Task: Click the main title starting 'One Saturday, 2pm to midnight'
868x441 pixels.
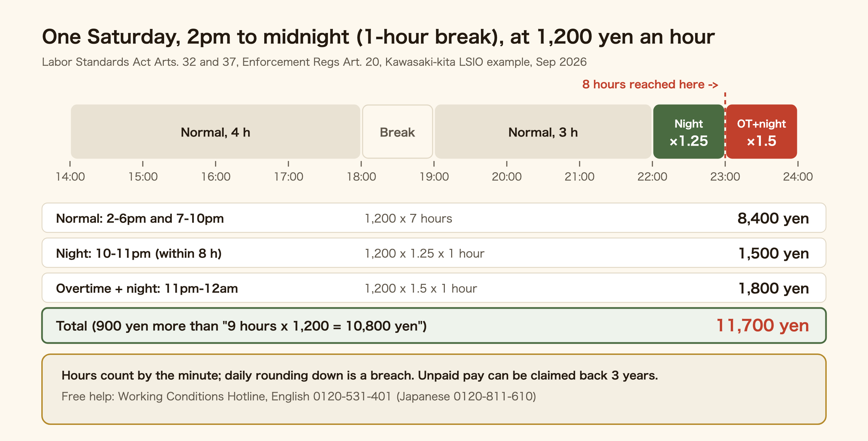Action: 378,37
